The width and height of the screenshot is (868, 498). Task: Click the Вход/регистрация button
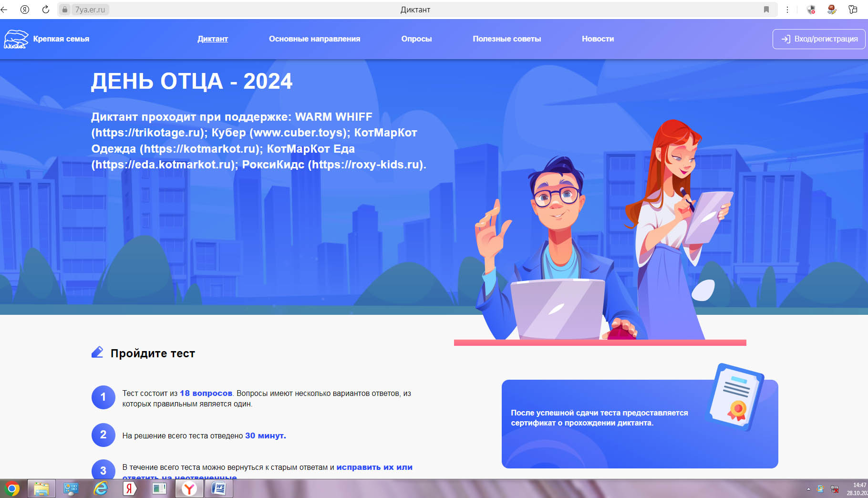pyautogui.click(x=819, y=39)
